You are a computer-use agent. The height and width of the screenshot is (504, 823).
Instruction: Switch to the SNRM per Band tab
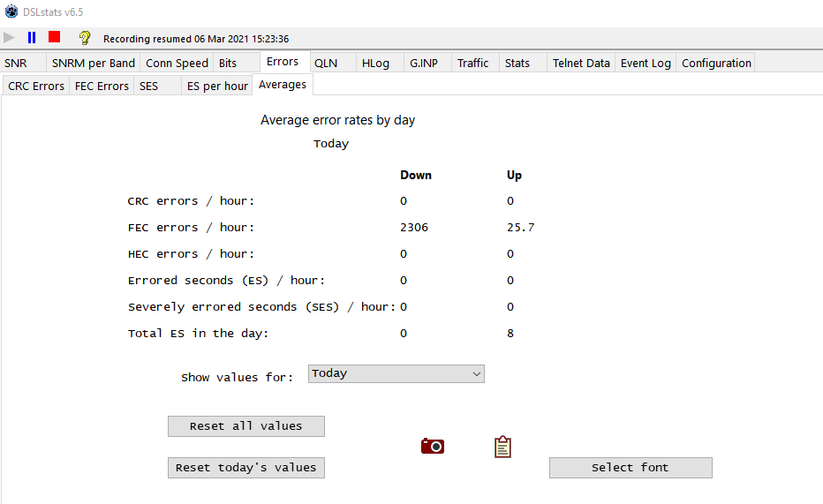tap(94, 63)
